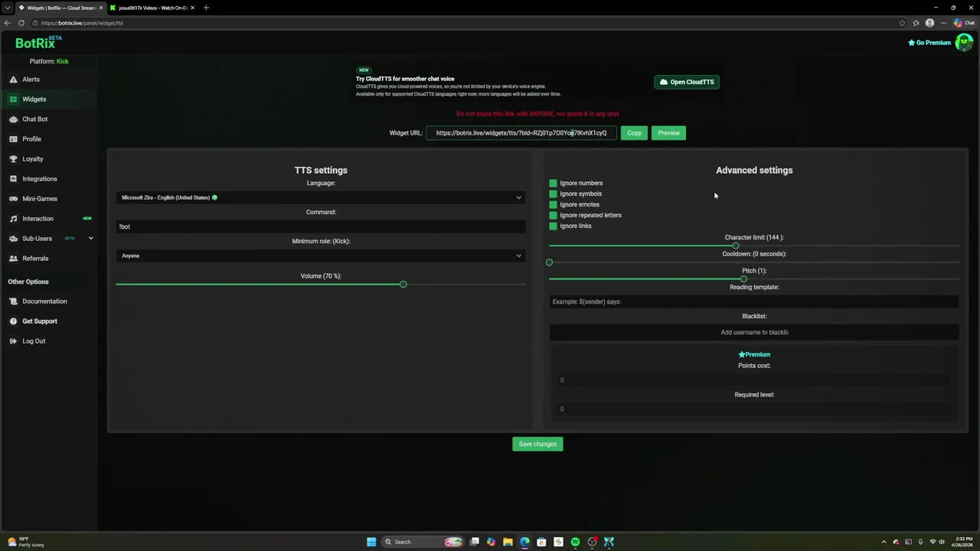Go to the Chat Bot menu item
The width and height of the screenshot is (980, 551).
[x=48, y=119]
